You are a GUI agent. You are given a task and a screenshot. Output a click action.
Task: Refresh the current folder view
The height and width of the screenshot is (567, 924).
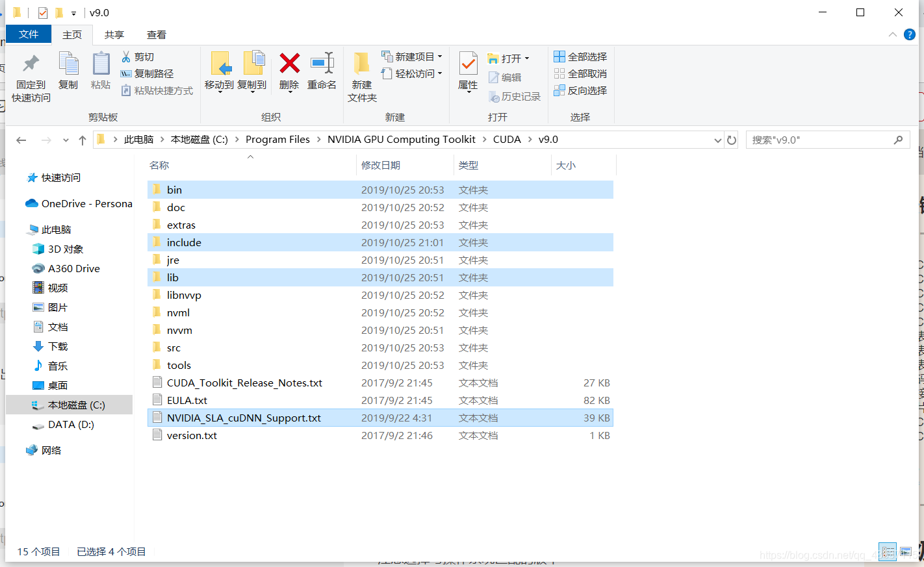(x=732, y=140)
